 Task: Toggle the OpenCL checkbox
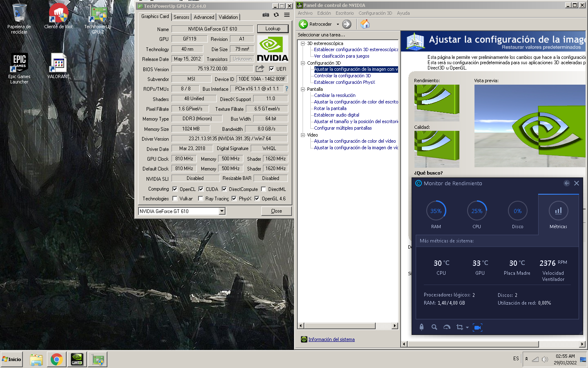coord(175,189)
